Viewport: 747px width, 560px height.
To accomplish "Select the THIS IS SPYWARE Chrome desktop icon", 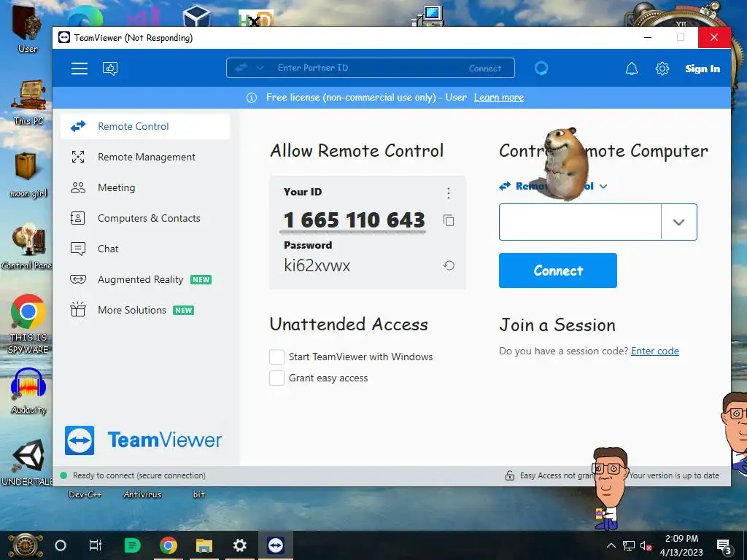I will tap(28, 324).
